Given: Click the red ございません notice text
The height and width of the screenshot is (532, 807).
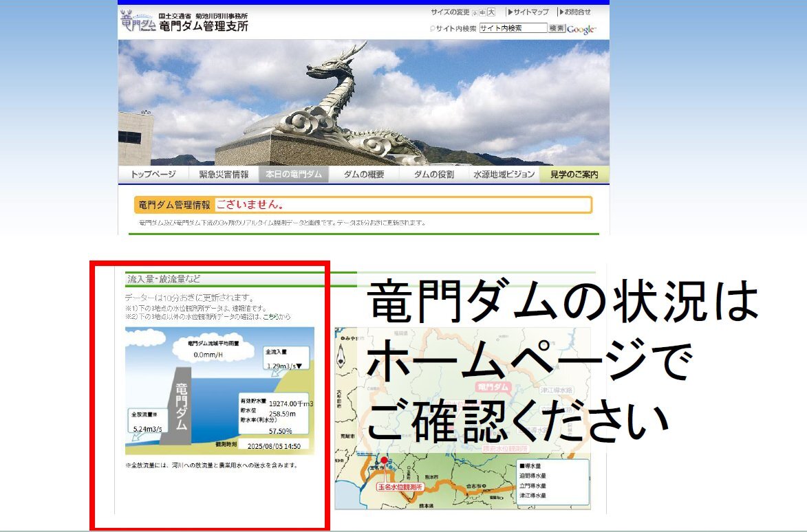Looking at the screenshot, I should tap(250, 205).
